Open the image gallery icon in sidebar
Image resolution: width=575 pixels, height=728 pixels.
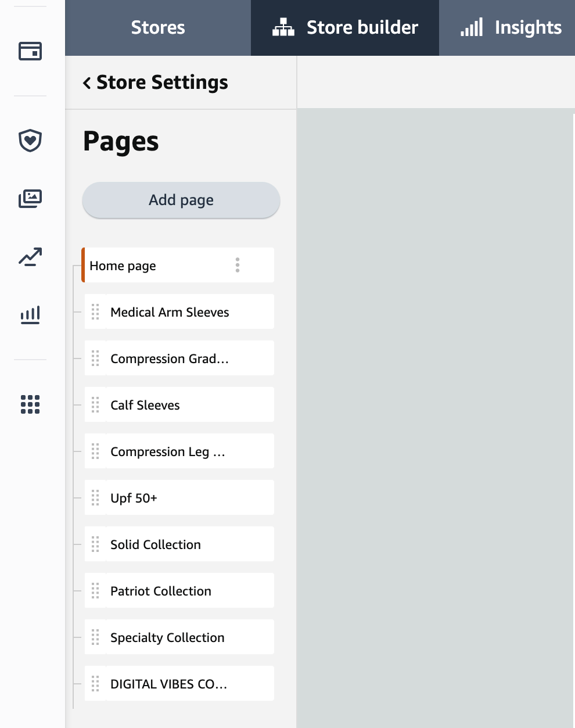click(30, 199)
